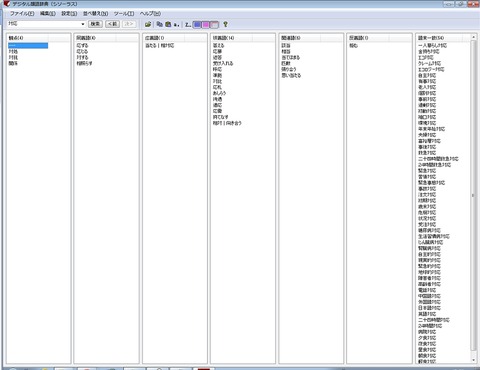Click the paste clipboard icon in toolbar
This screenshot has height=370, width=480.
(168, 24)
